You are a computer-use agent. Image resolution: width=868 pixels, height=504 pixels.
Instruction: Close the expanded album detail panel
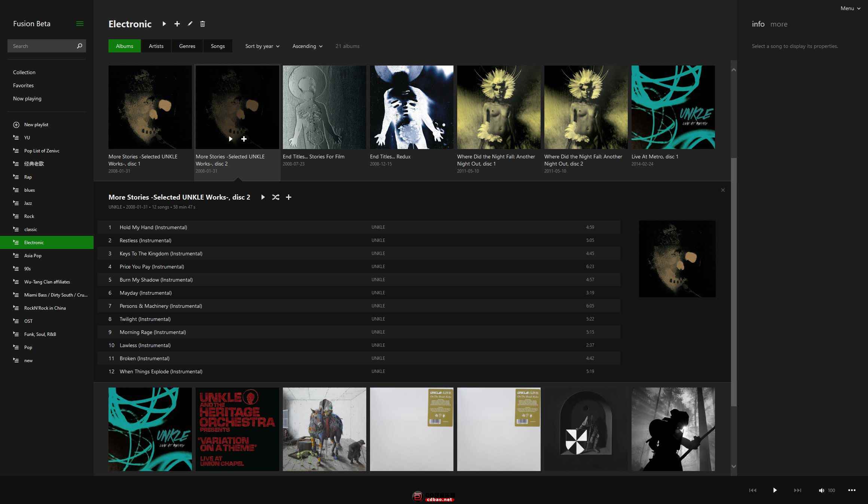point(723,190)
